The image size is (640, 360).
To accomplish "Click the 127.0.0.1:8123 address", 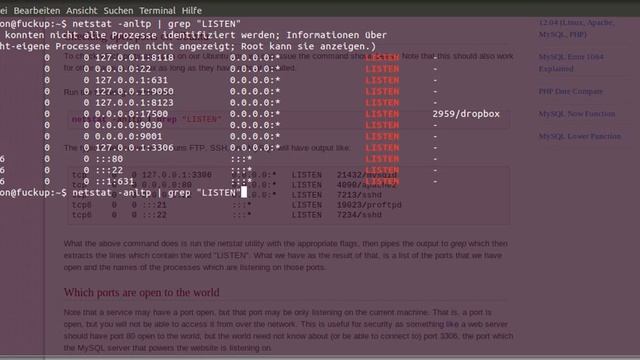I will pos(134,102).
